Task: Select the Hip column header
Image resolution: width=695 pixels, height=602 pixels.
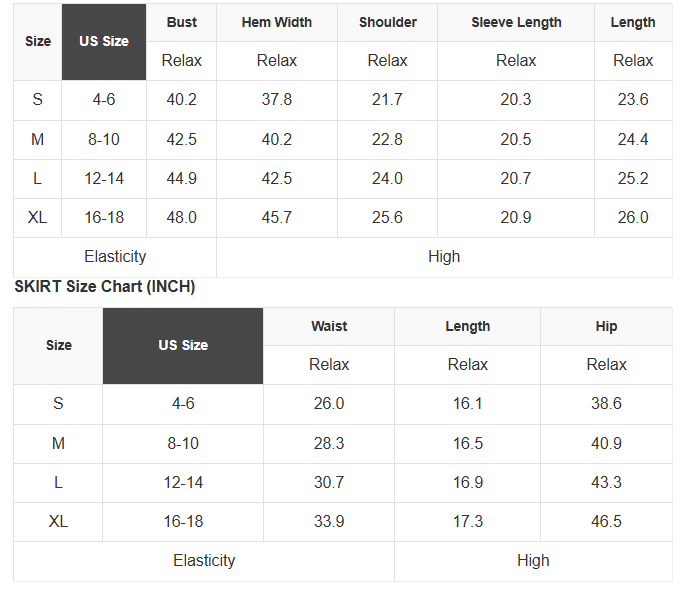Action: point(606,326)
